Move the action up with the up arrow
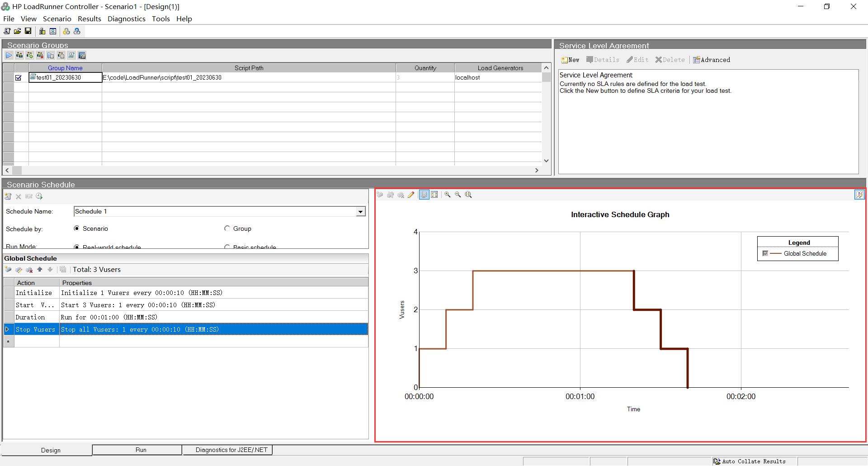868x466 pixels. [40, 270]
